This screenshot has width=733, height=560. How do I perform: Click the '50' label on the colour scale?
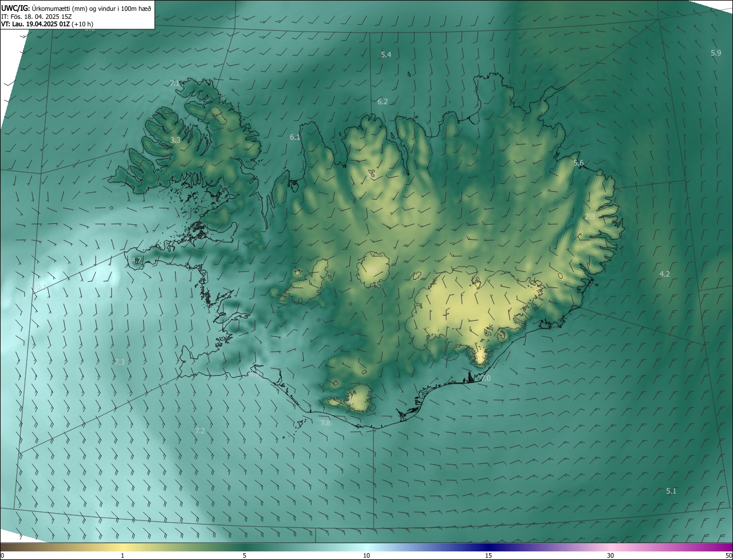[728, 556]
